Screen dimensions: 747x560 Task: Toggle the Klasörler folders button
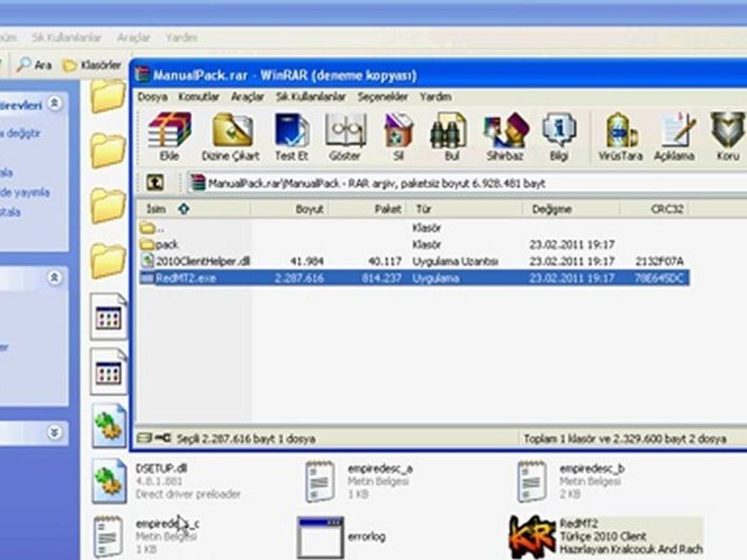pos(93,65)
